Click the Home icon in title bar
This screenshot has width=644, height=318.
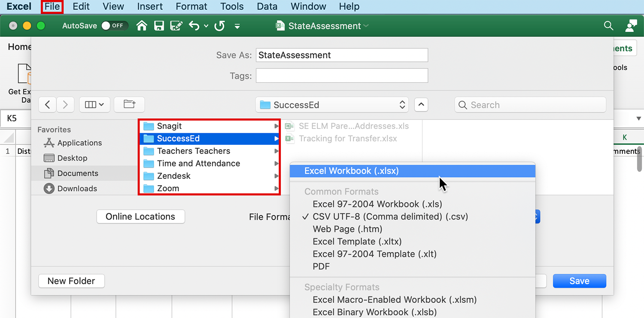[x=142, y=26]
